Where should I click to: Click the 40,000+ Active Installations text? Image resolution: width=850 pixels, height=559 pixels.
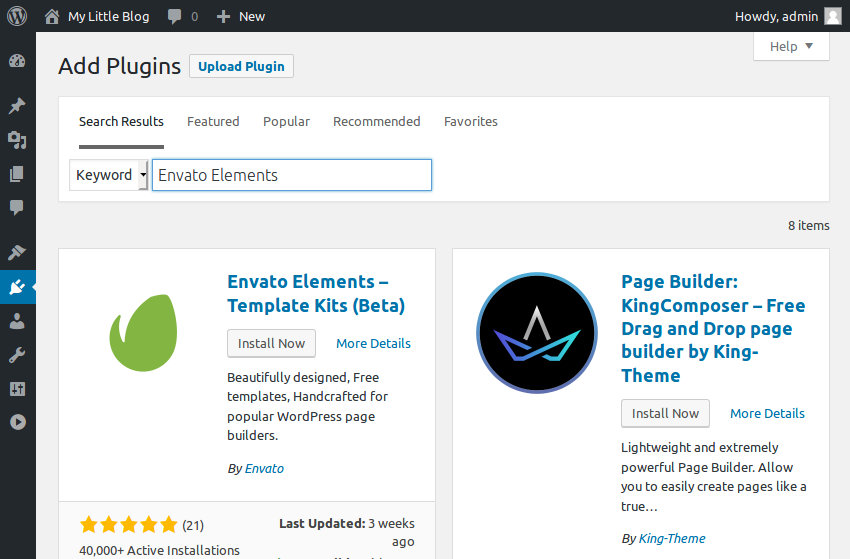159,550
